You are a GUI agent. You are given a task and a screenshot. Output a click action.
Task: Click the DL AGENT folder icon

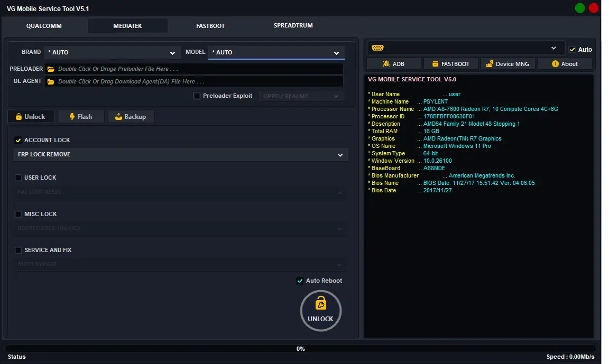pyautogui.click(x=51, y=81)
